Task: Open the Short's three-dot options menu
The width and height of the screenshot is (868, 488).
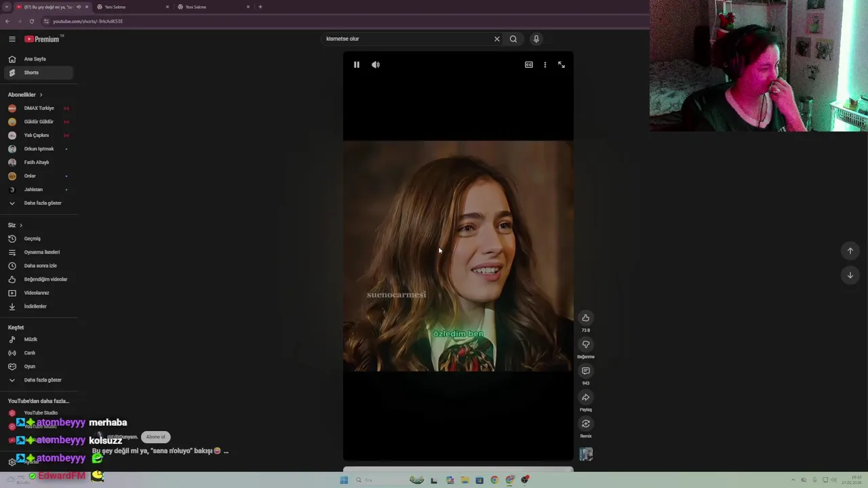Action: coord(545,65)
